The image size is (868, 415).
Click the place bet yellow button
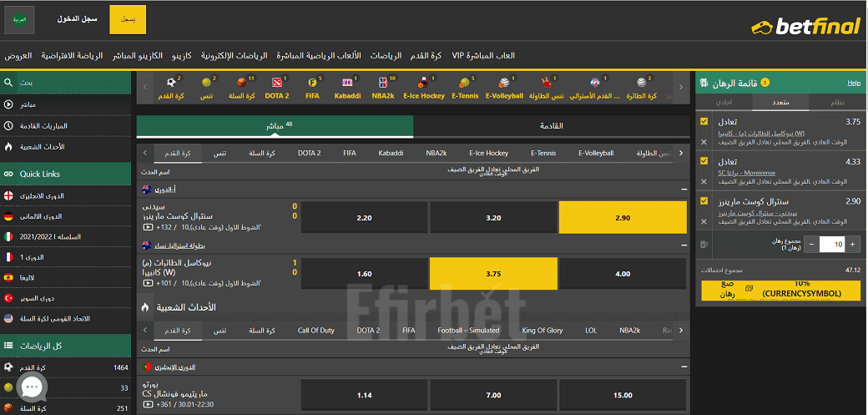[x=780, y=291]
